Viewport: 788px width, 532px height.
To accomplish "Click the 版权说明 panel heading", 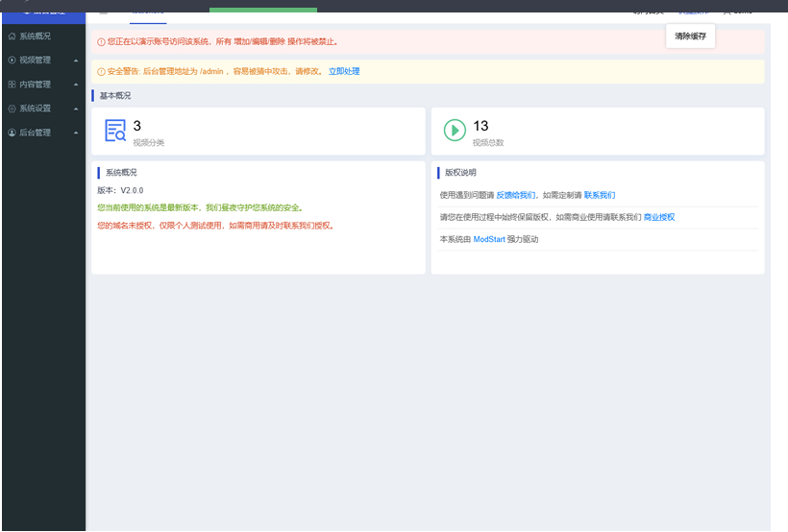I will [460, 172].
